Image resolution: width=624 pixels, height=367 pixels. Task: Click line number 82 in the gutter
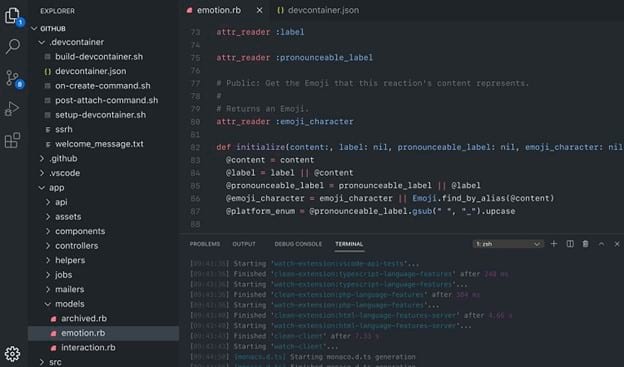tap(195, 147)
